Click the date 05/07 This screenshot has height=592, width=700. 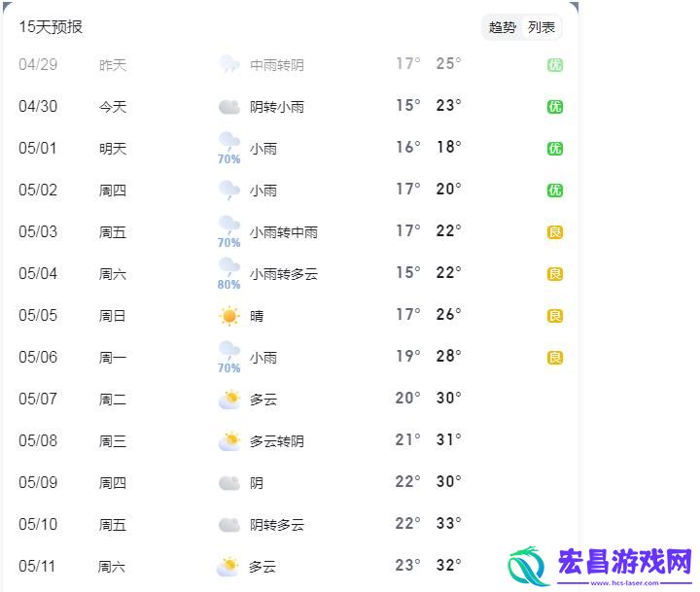pyautogui.click(x=38, y=399)
